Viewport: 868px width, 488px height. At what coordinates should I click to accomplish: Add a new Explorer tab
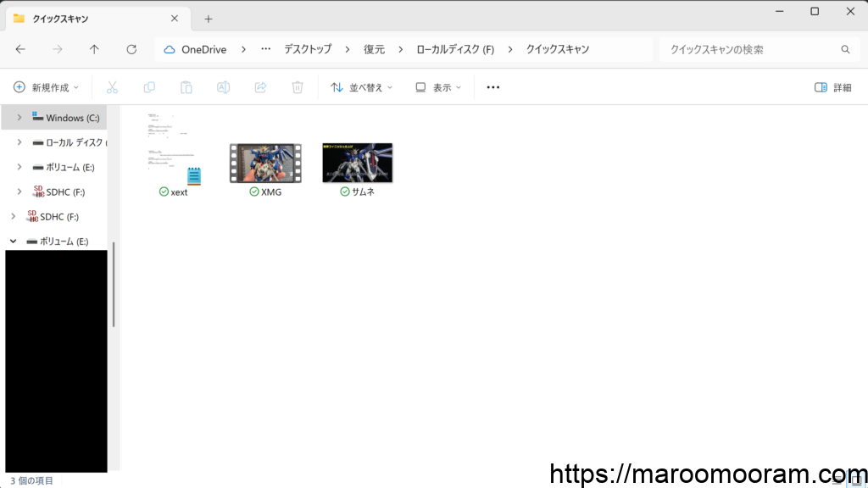tap(209, 19)
